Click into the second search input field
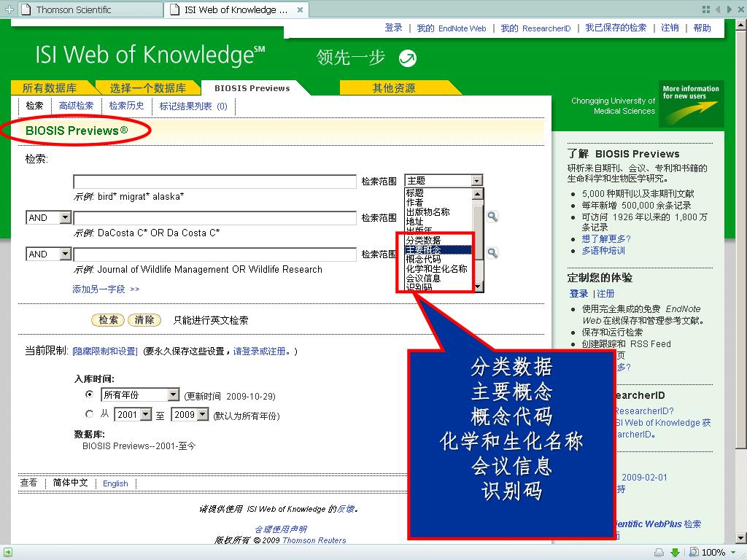The image size is (747, 560). click(x=215, y=217)
